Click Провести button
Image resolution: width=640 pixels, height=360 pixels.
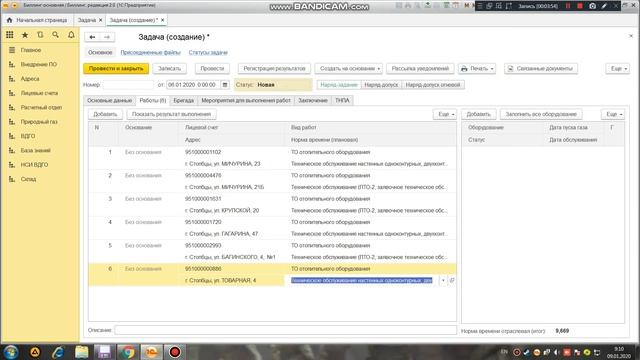pyautogui.click(x=212, y=69)
